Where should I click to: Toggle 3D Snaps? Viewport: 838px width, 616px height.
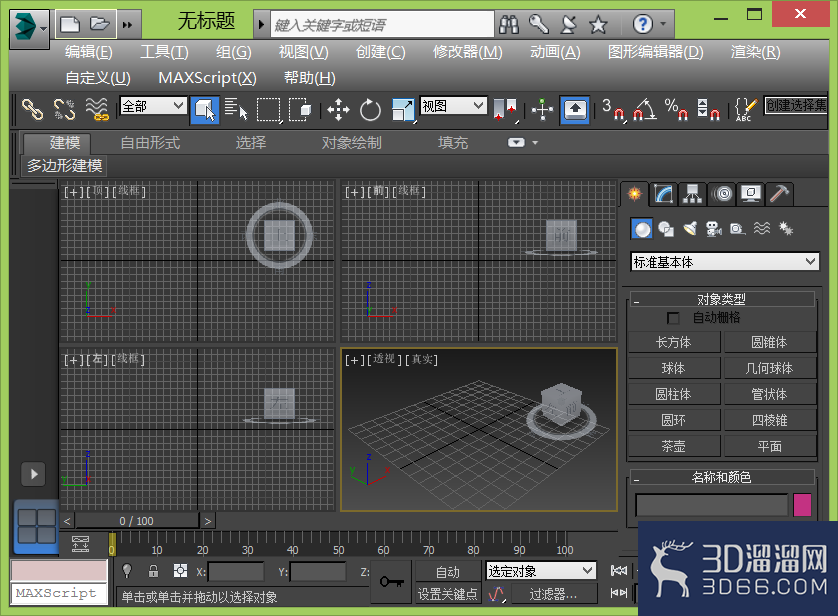(613, 110)
